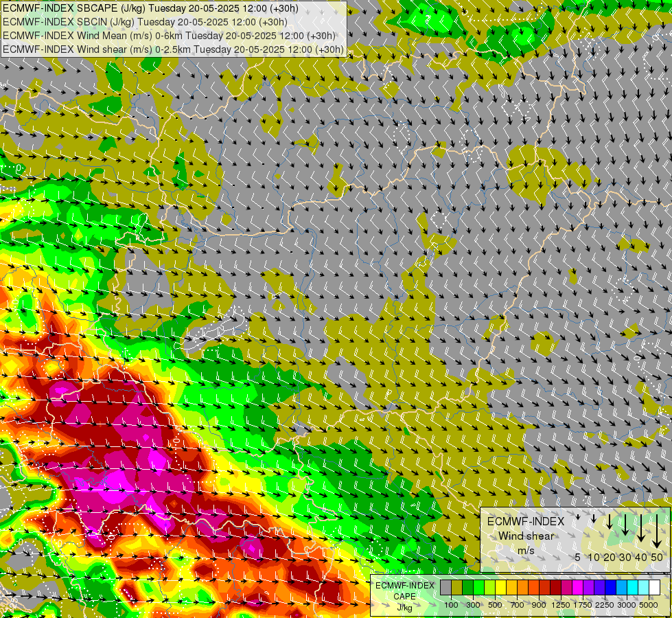The height and width of the screenshot is (618, 672).
Task: Click the 1250 tick label on CAPE scale
Action: pos(561,605)
